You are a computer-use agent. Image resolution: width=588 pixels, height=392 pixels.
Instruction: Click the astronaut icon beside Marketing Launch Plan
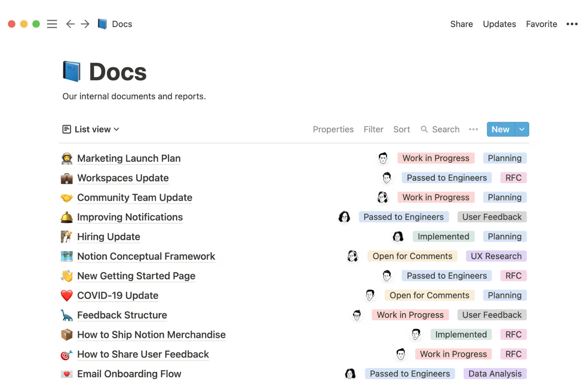[x=67, y=158]
